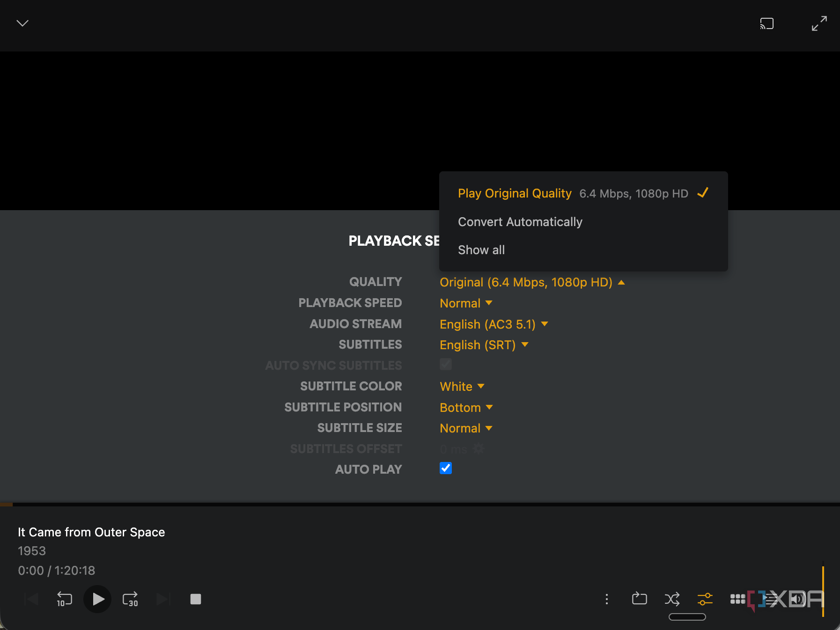Screen dimensions: 840x630
Task: Start playback with the play button
Action: point(97,599)
